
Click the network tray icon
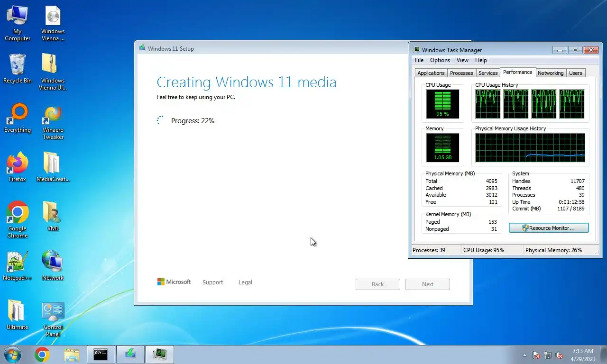tap(548, 355)
